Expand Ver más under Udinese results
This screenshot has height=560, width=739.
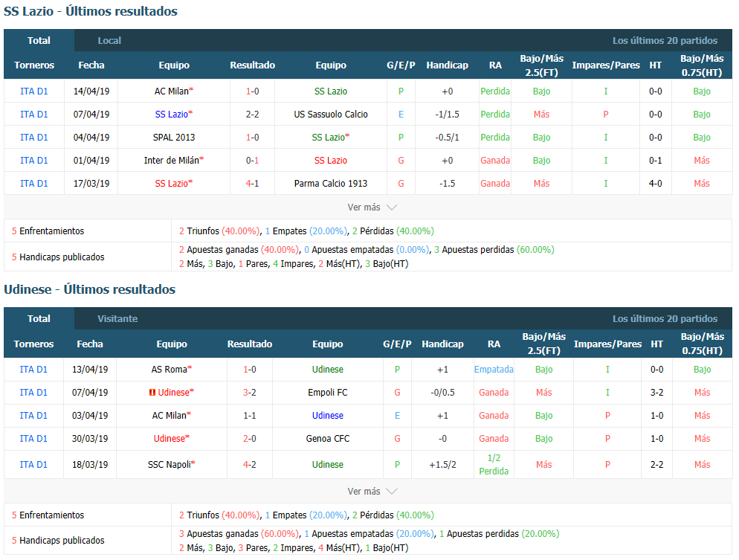click(372, 491)
